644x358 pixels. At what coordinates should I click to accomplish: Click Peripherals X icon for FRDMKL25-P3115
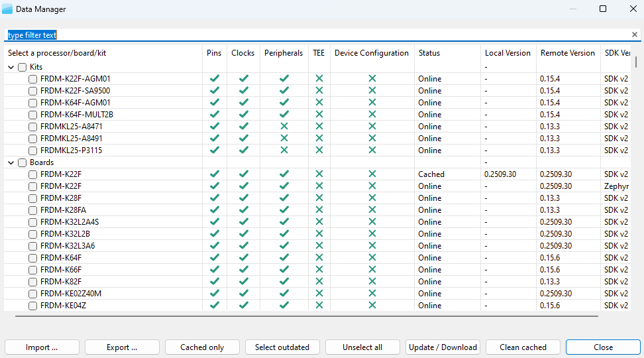pyautogui.click(x=284, y=150)
